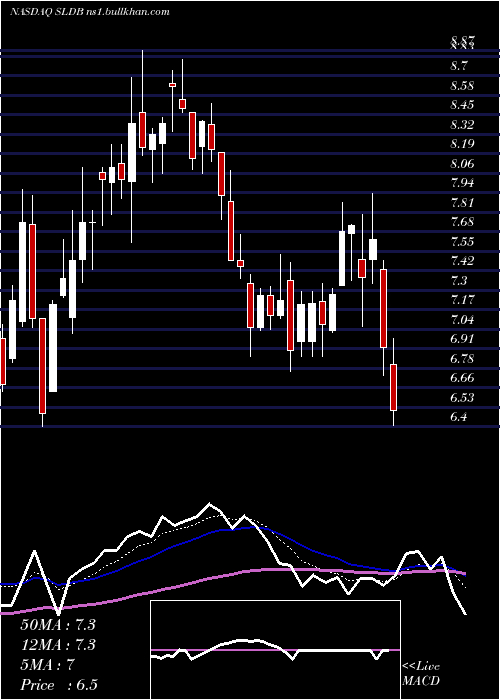Click the 7.3 price axis label
500x700 pixels.
pyautogui.click(x=458, y=280)
